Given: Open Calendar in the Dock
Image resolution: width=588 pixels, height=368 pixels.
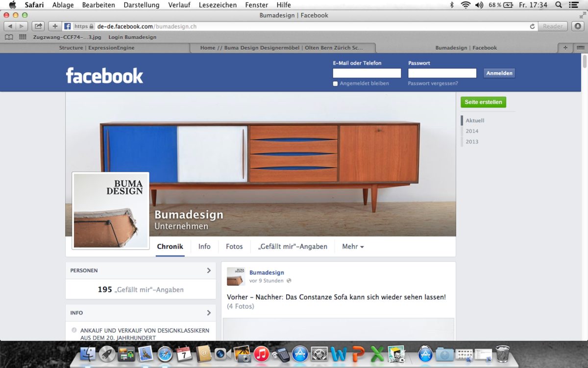Looking at the screenshot, I should (x=184, y=353).
